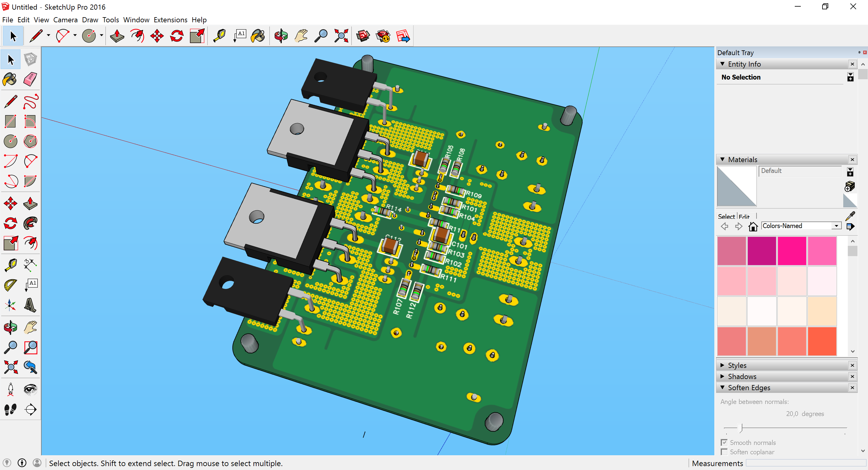This screenshot has width=868, height=470.
Task: Collapse the Soften Edges panel
Action: pos(722,387)
